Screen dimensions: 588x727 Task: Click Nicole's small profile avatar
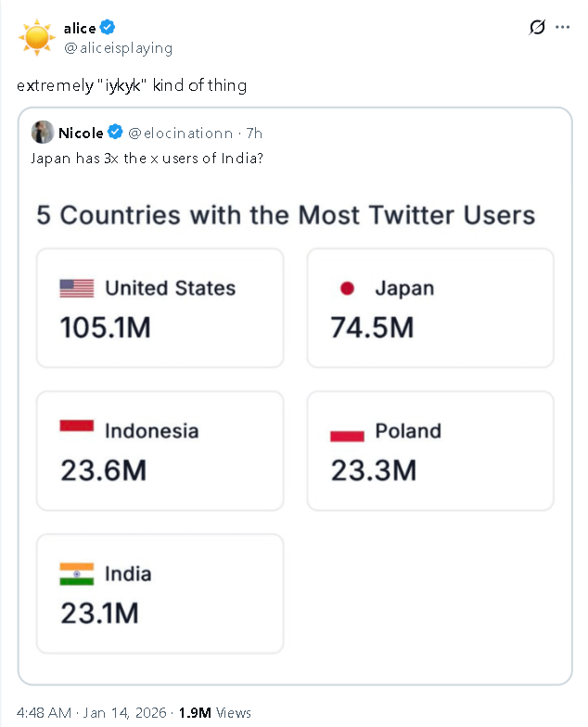[x=41, y=133]
